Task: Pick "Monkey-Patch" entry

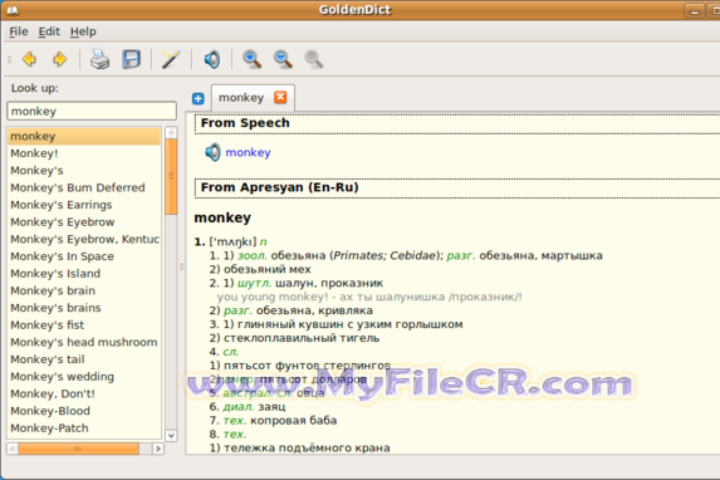Action: click(x=84, y=428)
